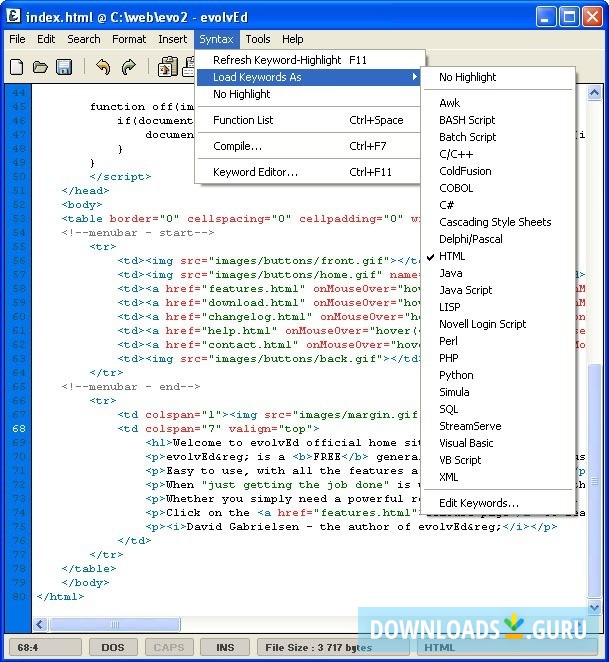609x662 pixels.
Task: Select VB Script syntax
Action: 498,460
